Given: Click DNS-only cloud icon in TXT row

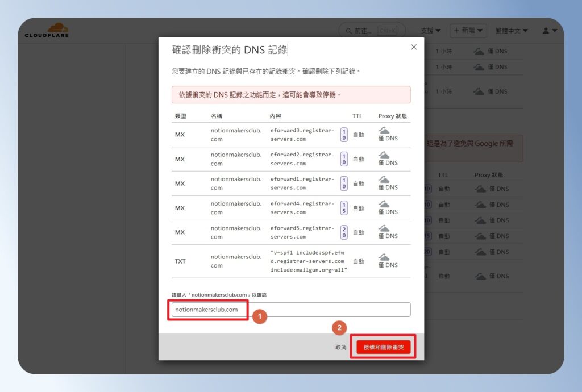Looking at the screenshot, I should coord(384,257).
